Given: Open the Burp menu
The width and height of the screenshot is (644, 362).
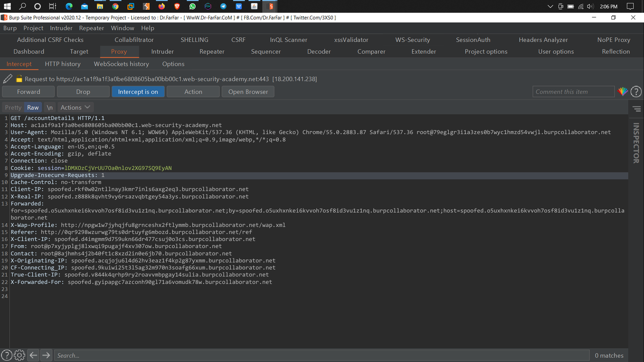Looking at the screenshot, I should point(10,28).
